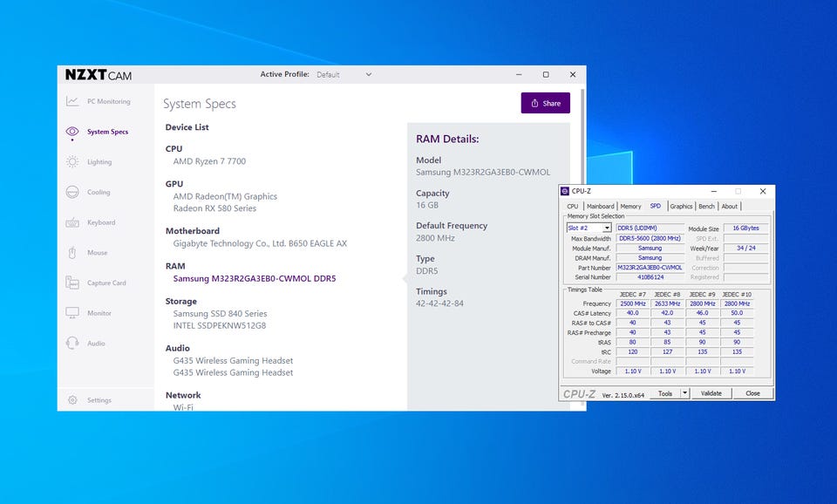837x504 pixels.
Task: Select the Keyboard icon in sidebar
Action: [72, 222]
